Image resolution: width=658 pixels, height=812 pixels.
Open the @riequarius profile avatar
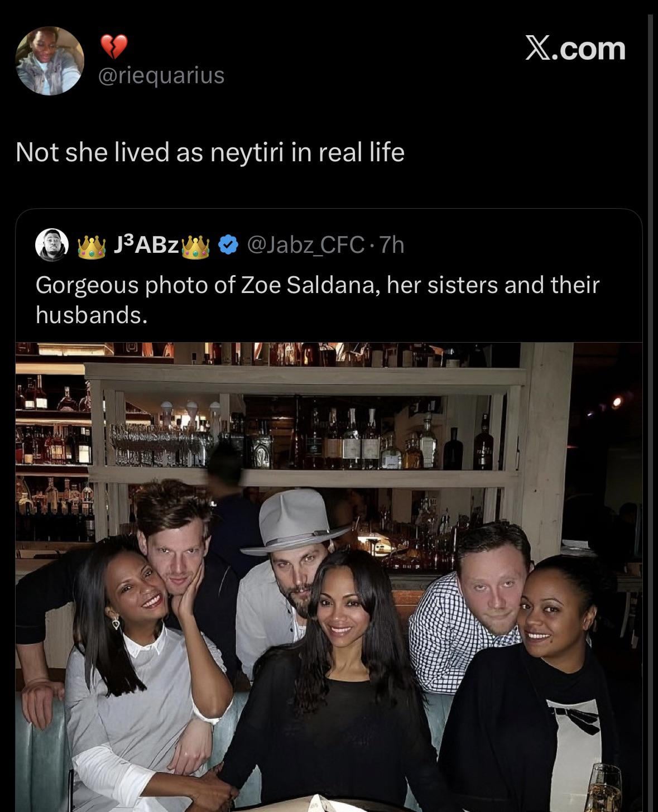[x=50, y=61]
